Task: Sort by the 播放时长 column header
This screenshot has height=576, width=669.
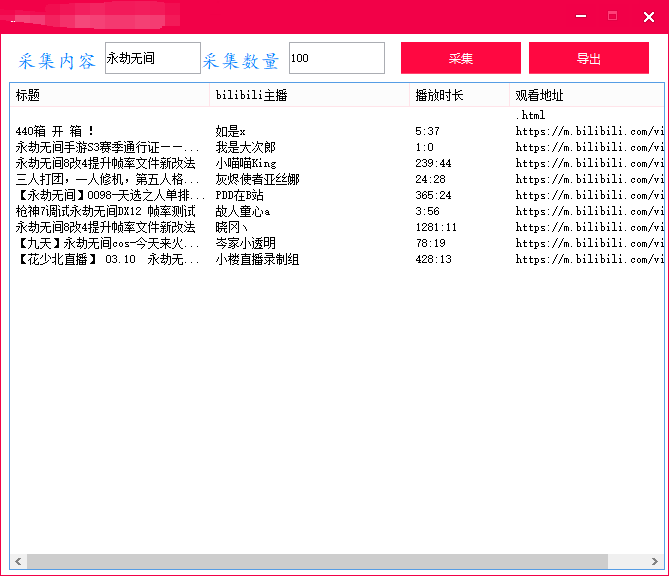Action: (x=459, y=95)
